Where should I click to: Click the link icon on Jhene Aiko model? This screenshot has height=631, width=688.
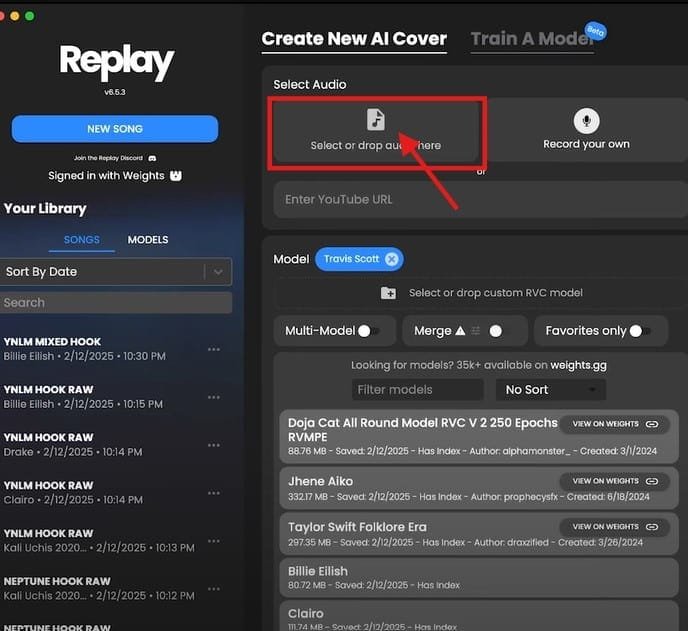pyautogui.click(x=652, y=481)
